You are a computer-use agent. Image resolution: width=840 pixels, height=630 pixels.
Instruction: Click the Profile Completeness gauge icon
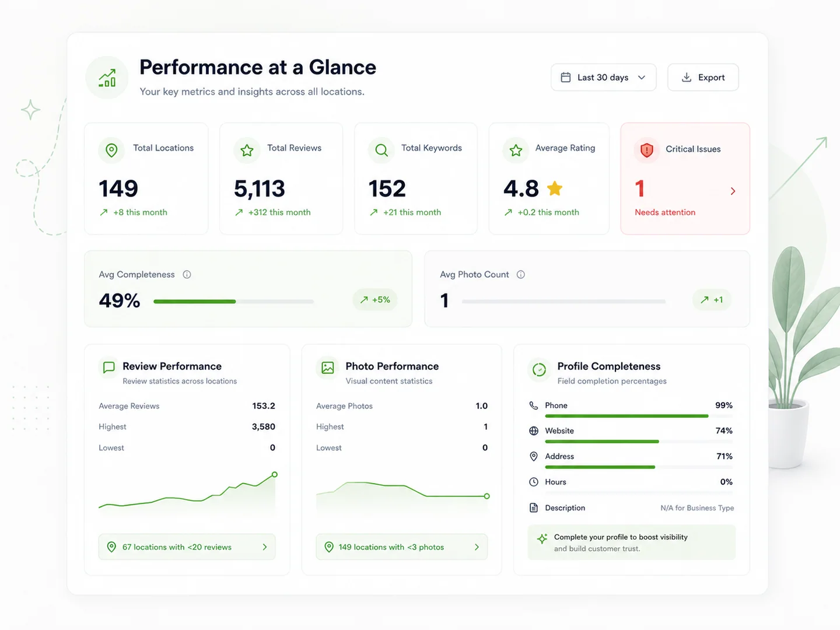539,369
